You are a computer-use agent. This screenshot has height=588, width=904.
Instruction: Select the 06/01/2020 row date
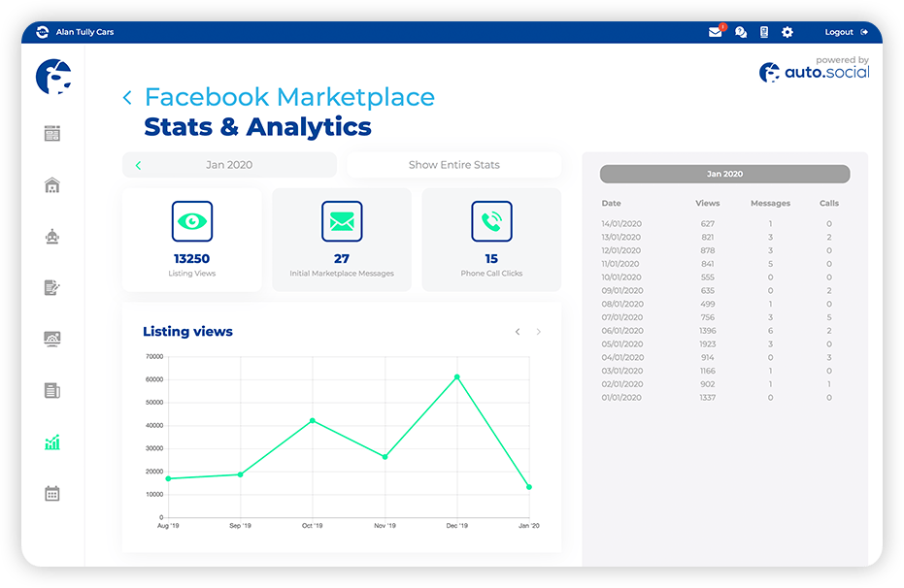tap(622, 331)
